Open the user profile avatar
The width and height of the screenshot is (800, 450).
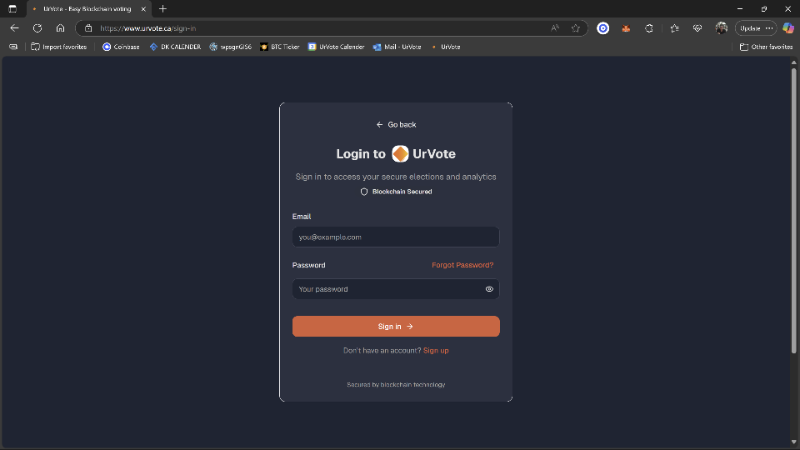click(721, 28)
